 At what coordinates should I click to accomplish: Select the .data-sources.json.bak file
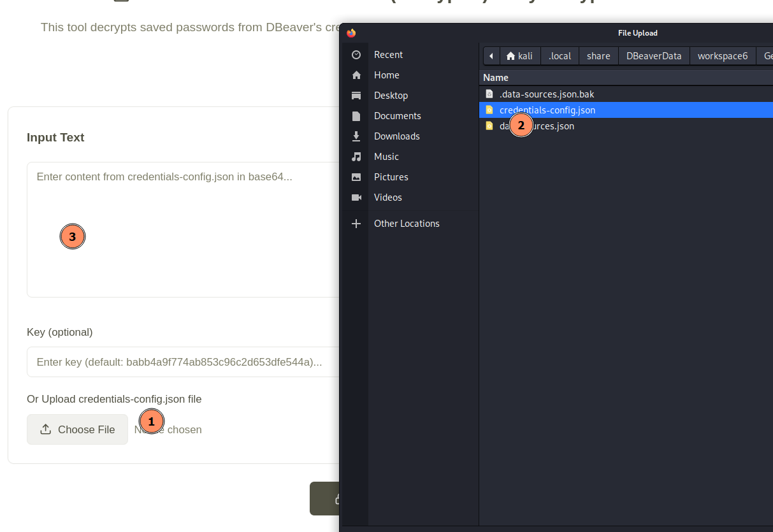[x=546, y=93]
